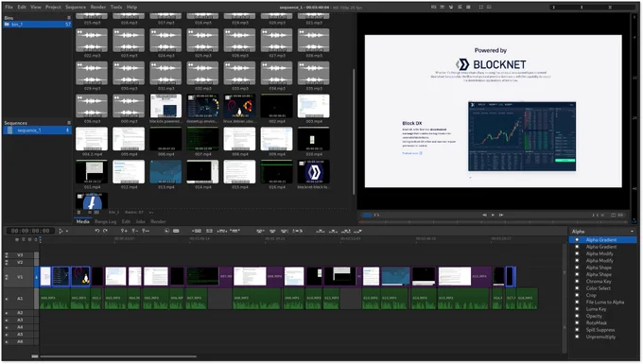Click the Cut at playhead icon
This screenshot has width=643, height=364.
point(176,232)
